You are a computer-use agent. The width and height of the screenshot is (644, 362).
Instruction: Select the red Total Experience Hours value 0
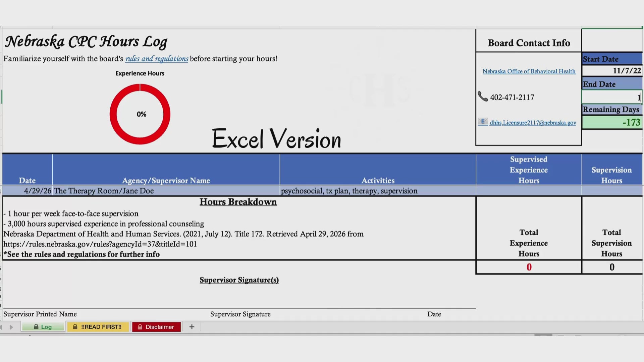tap(529, 267)
